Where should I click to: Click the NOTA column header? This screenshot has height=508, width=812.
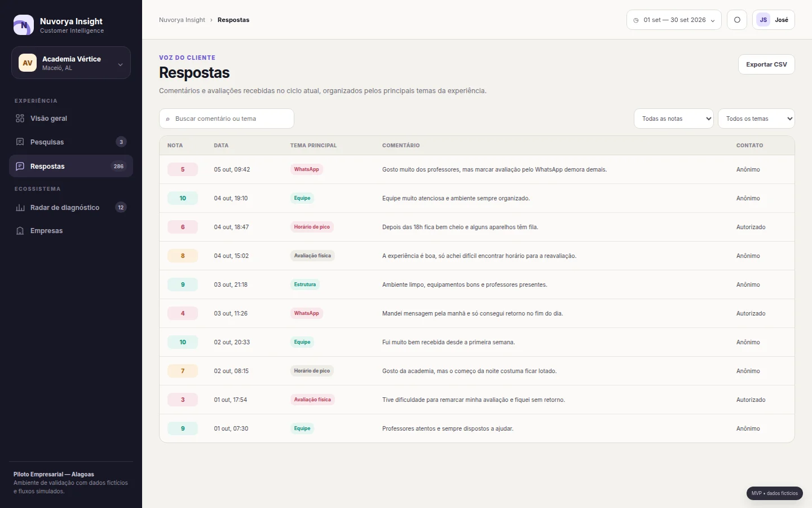click(x=175, y=146)
